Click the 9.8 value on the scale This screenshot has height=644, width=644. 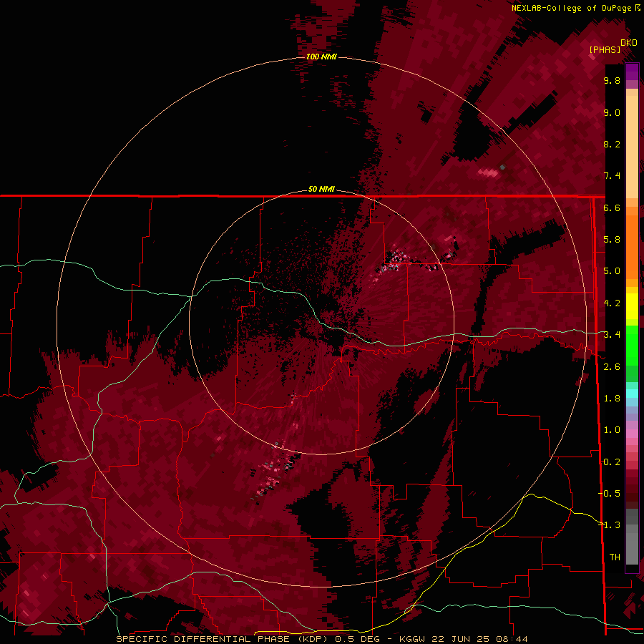(612, 80)
